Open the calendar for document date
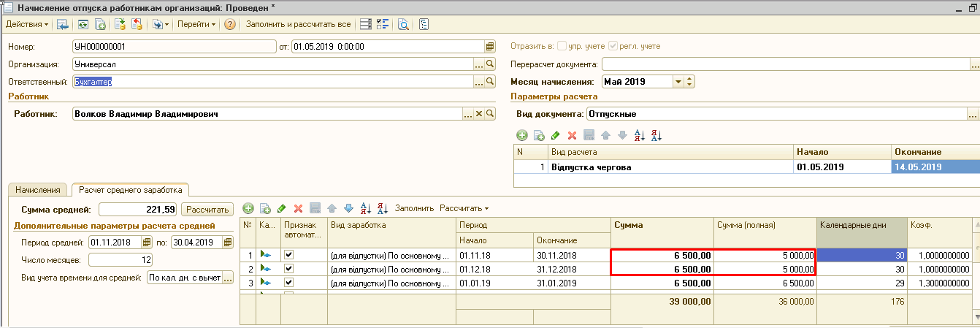Screen dimensions: 980x328 pyautogui.click(x=490, y=47)
